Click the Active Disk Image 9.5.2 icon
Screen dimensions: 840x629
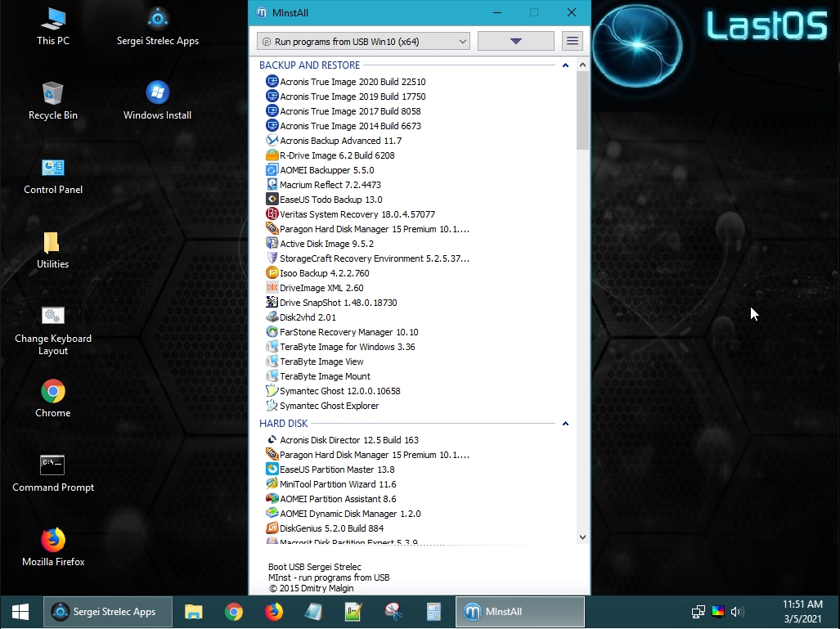click(272, 244)
